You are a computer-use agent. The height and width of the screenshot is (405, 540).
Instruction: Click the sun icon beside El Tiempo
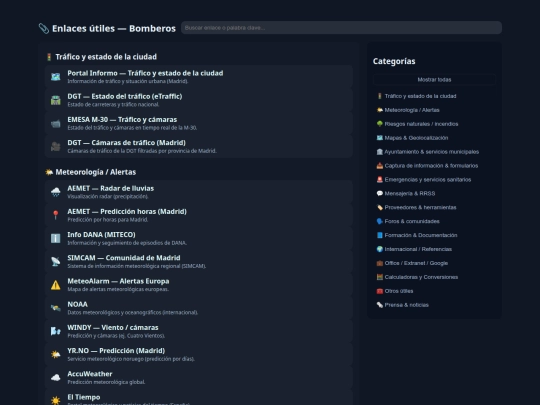click(x=55, y=400)
